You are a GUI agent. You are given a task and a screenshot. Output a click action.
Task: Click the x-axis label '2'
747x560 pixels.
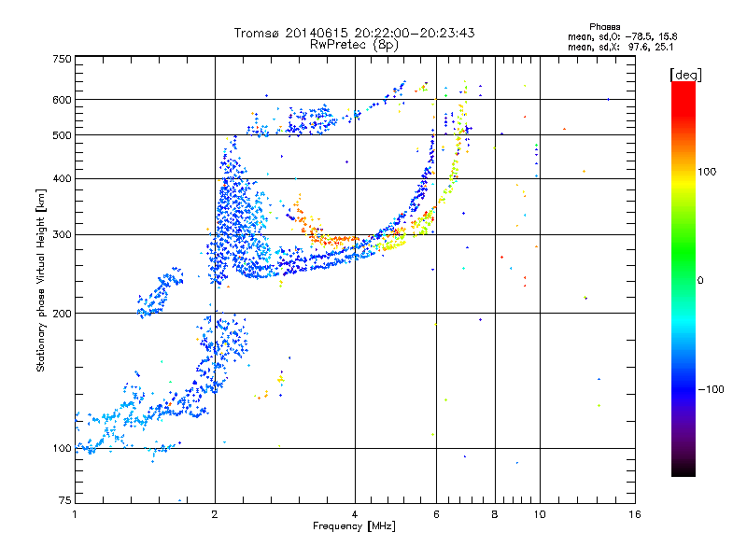click(215, 514)
